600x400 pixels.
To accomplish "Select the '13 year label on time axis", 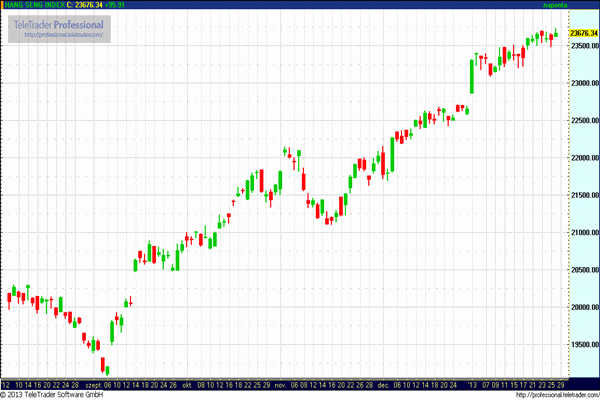I will pos(471,384).
